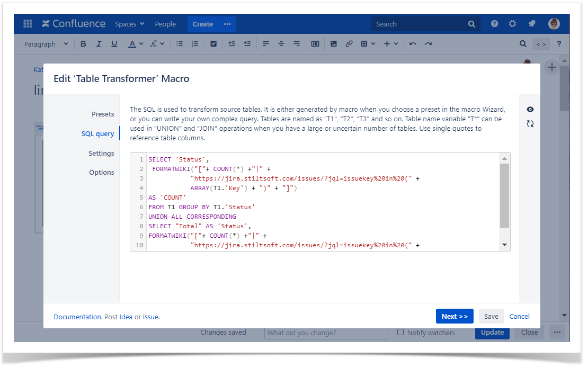Open the Issue link
The image size is (588, 368).
coord(150,317)
